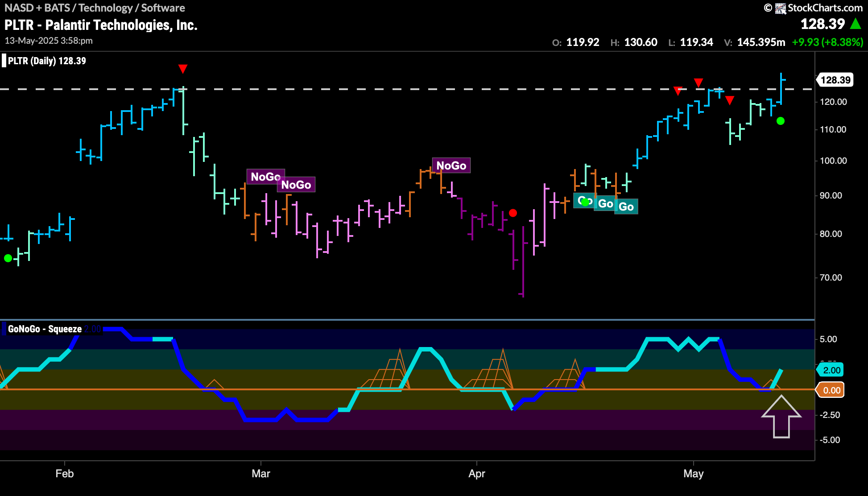Click the green up-triangle price change icon
Viewport: 868px width, 496px height.
click(856, 24)
